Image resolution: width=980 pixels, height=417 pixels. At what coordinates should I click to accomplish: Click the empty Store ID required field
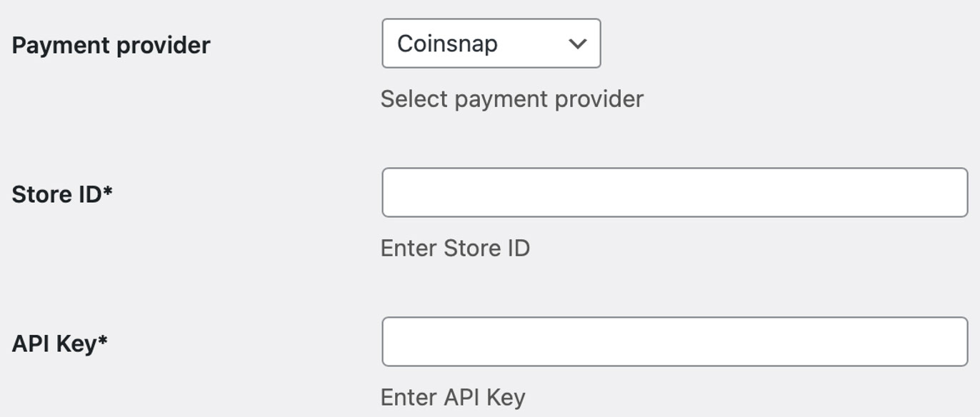676,191
